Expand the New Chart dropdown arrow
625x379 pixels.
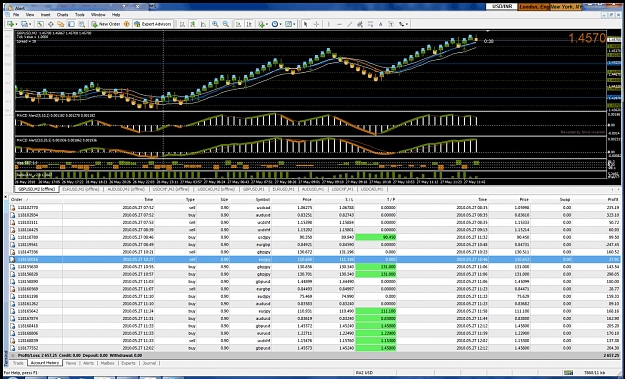click(x=16, y=24)
